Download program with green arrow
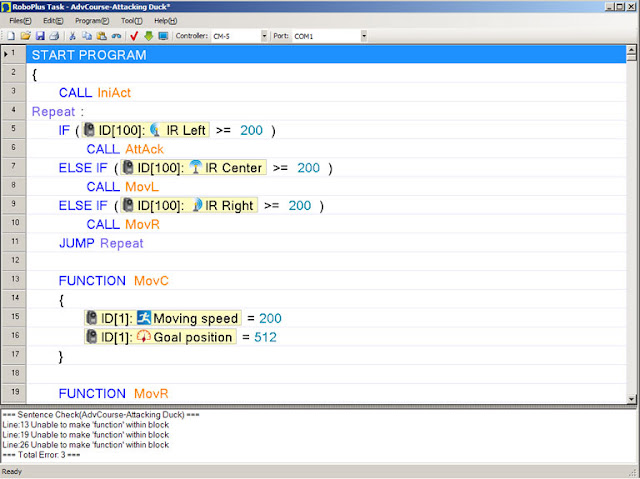 point(149,36)
